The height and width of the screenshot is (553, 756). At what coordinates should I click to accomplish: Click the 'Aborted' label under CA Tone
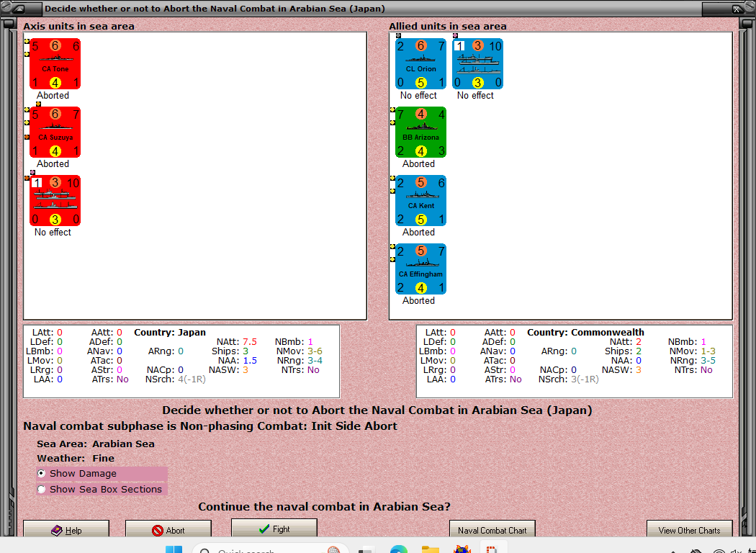[53, 96]
